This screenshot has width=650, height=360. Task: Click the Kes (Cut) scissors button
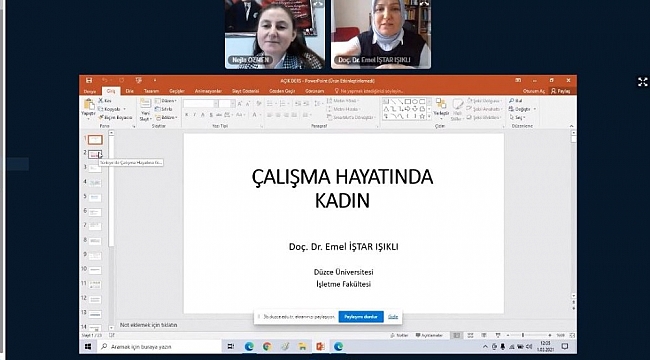105,101
